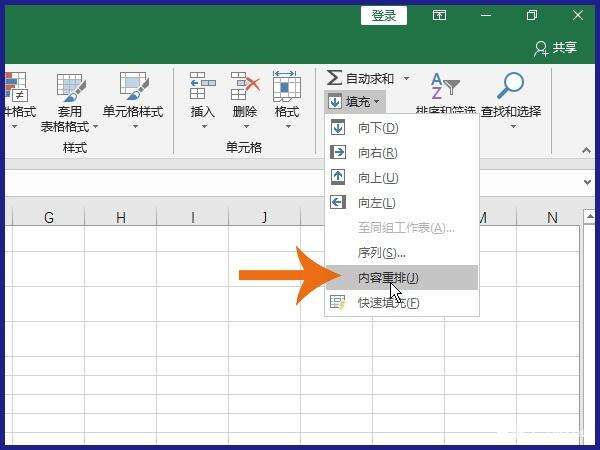Choose 向右(R) fill right
This screenshot has width=600, height=450.
coord(401,153)
